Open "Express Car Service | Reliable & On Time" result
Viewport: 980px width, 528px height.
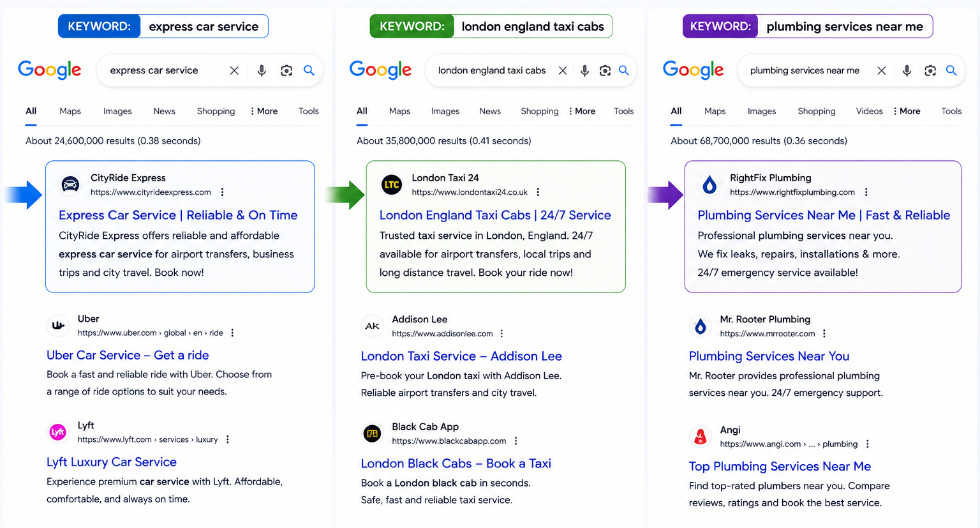pos(178,215)
